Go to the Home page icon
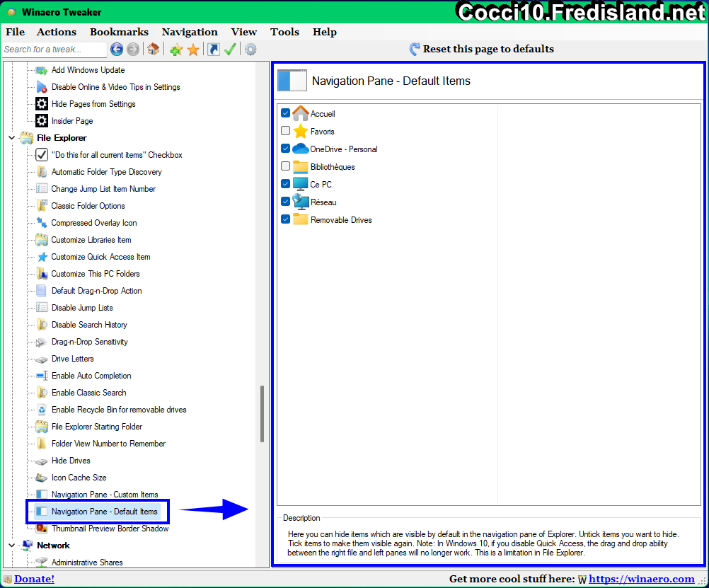This screenshot has height=588, width=709. pyautogui.click(x=154, y=50)
